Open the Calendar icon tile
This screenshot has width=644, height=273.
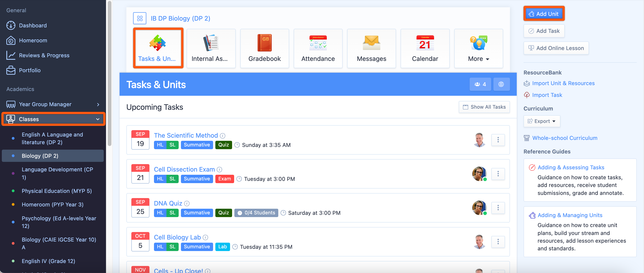[425, 48]
